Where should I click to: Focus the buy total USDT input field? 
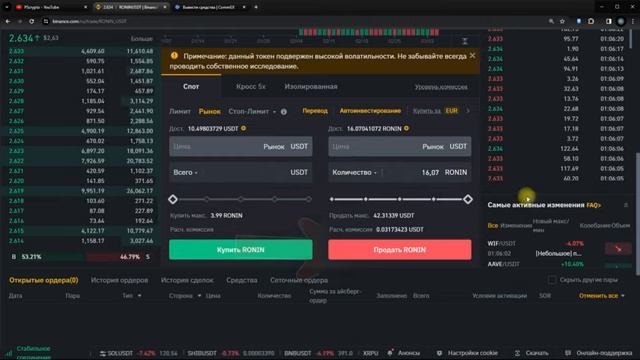point(241,172)
